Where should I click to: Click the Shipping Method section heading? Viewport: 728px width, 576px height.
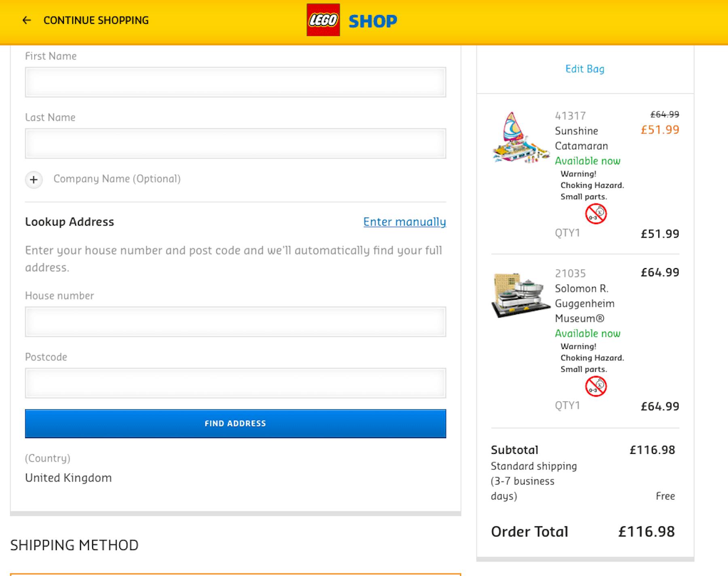tap(74, 545)
